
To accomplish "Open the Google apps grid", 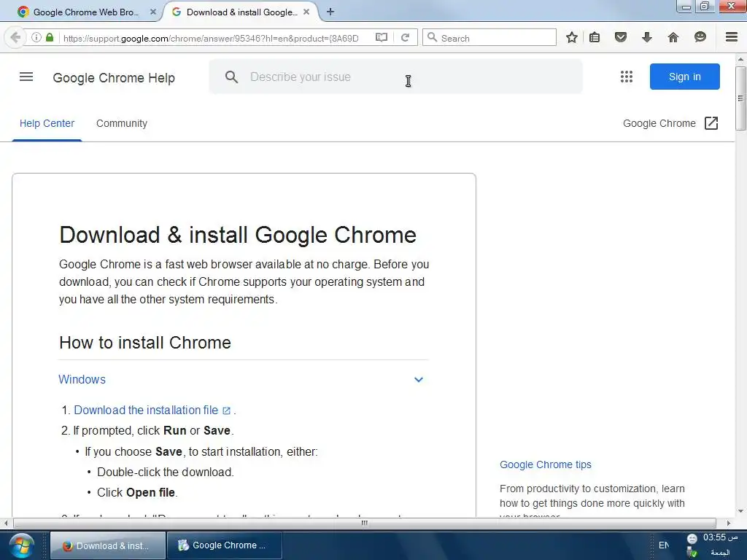I will (627, 77).
